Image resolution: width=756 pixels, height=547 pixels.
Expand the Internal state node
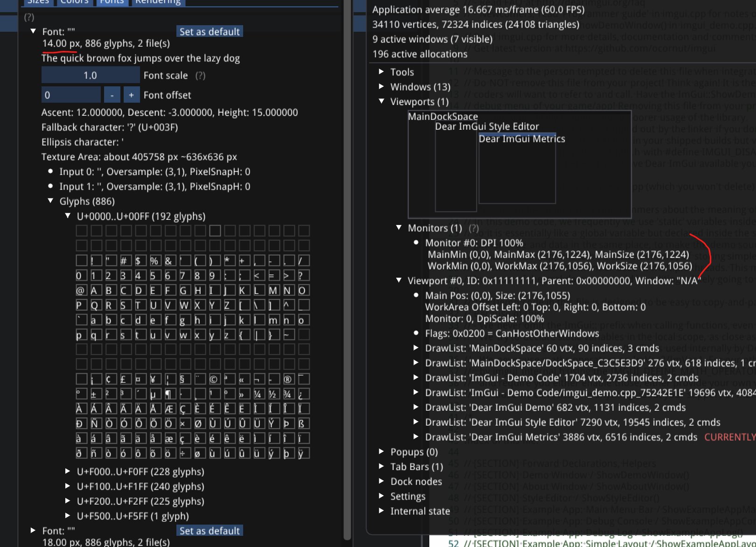(382, 511)
